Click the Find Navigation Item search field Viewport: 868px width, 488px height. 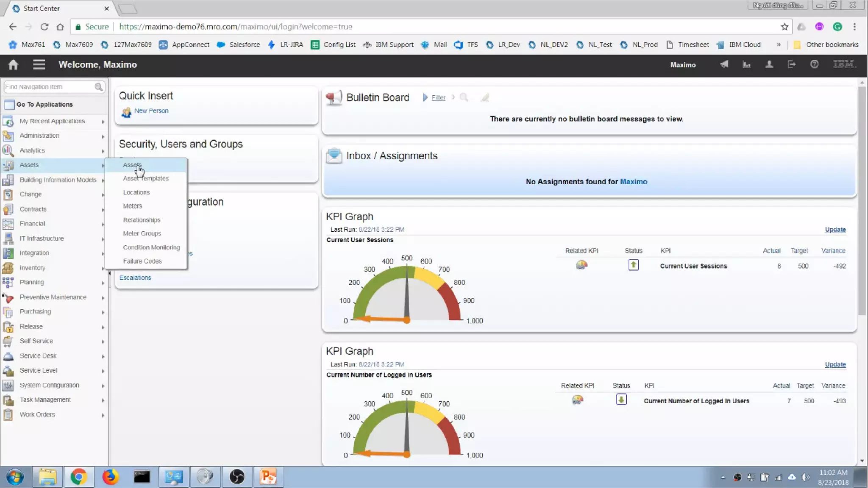pyautogui.click(x=49, y=87)
